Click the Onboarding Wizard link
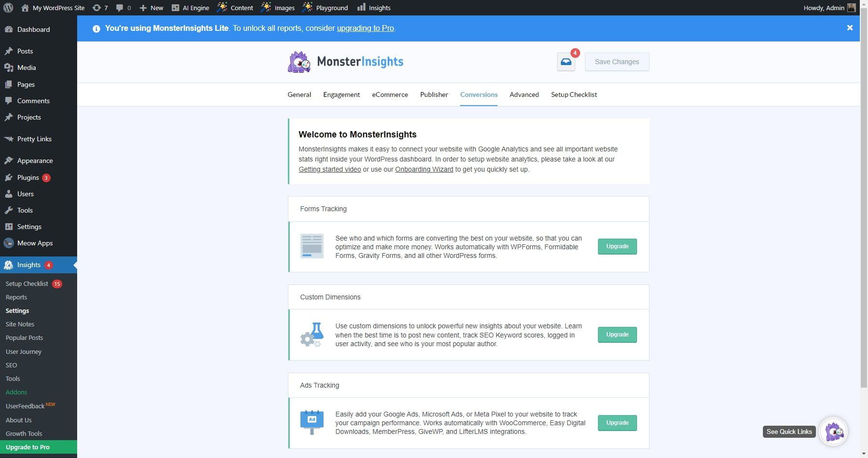 pyautogui.click(x=423, y=169)
